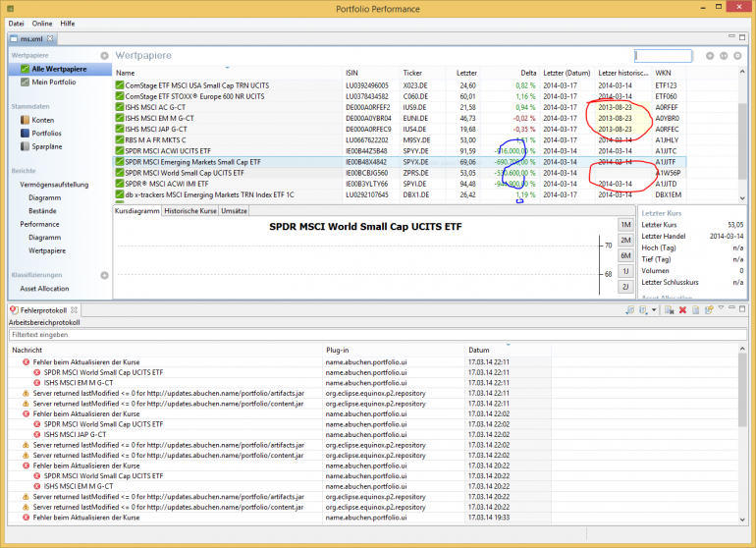Image resolution: width=756 pixels, height=548 pixels.
Task: Open the import log dropdown arrow
Action: 655,310
